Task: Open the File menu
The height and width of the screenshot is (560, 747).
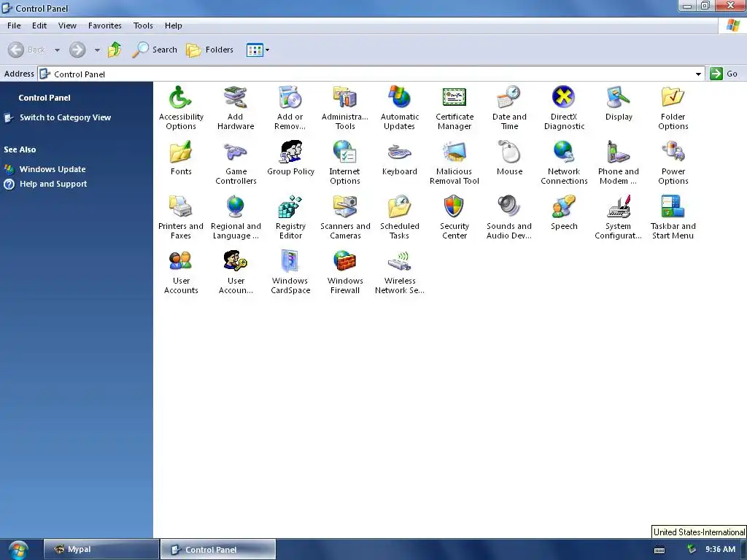Action: (x=14, y=26)
